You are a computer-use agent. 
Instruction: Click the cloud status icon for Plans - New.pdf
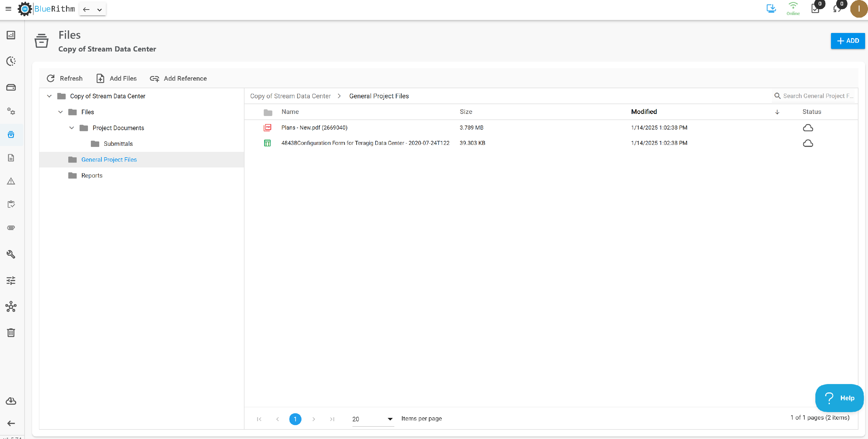point(808,128)
